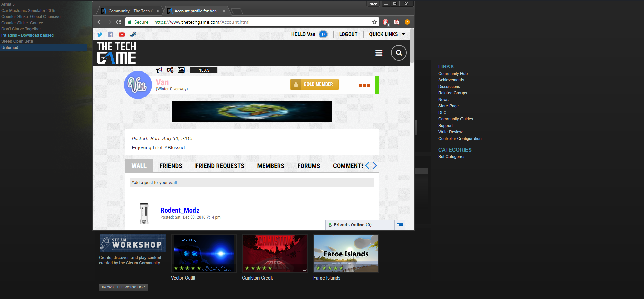Viewport: 644px width, 299px height.
Task: Select Car Mechanic Simulator 2015 in library
Action: tap(28, 11)
